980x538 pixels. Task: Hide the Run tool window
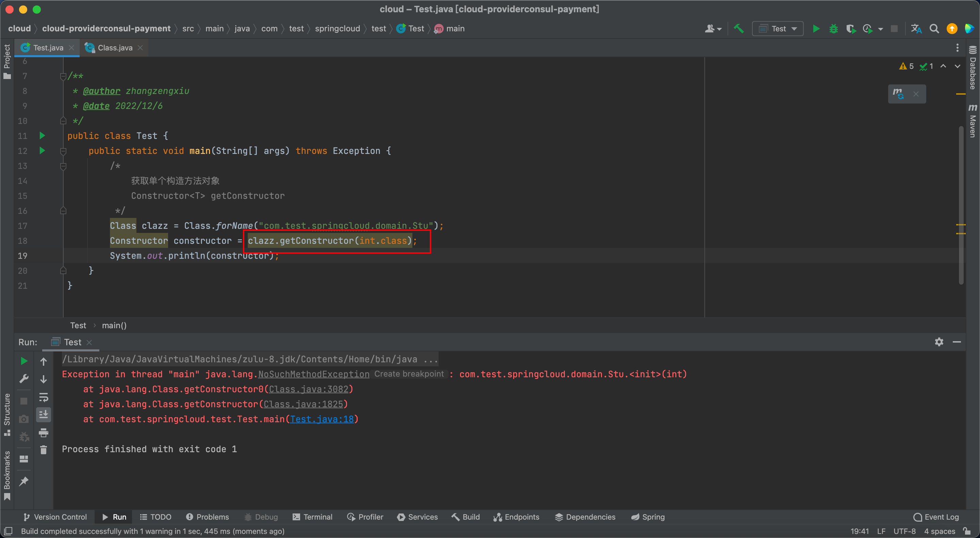(957, 342)
